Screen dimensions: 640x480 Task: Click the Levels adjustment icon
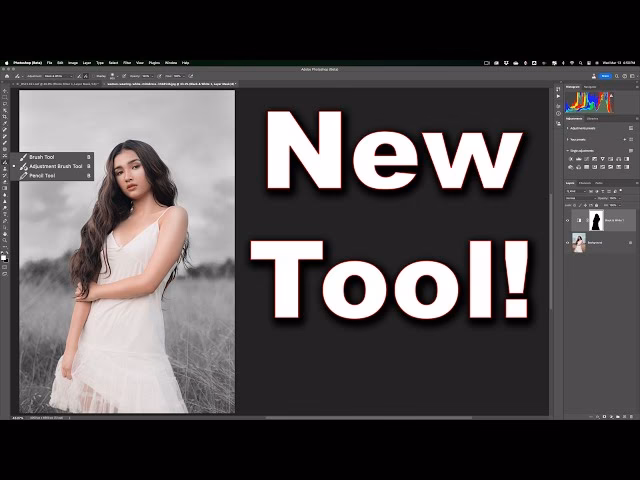(579, 159)
